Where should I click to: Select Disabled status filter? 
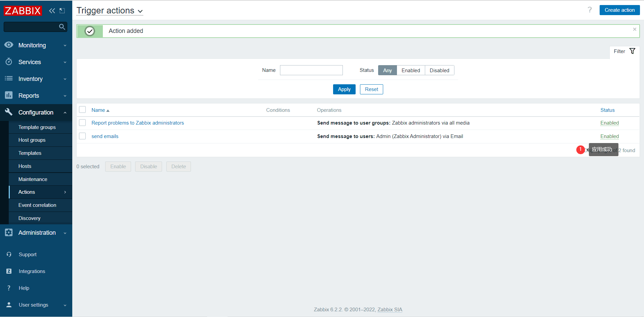point(440,70)
